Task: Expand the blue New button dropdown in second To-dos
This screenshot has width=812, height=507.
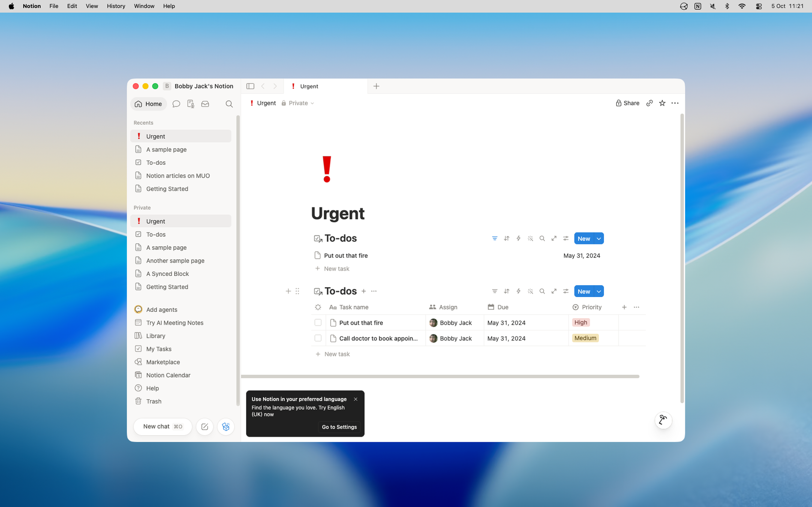Action: click(598, 291)
